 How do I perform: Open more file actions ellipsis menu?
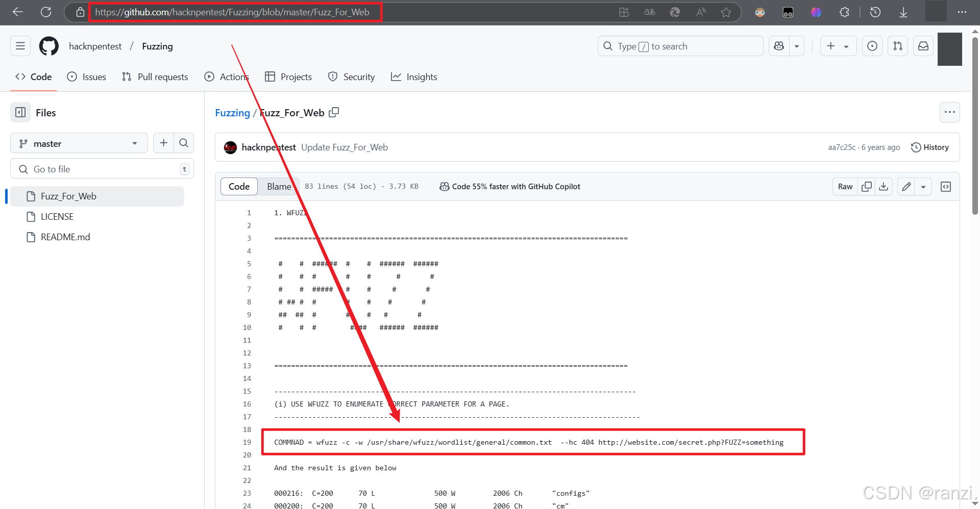pos(949,112)
